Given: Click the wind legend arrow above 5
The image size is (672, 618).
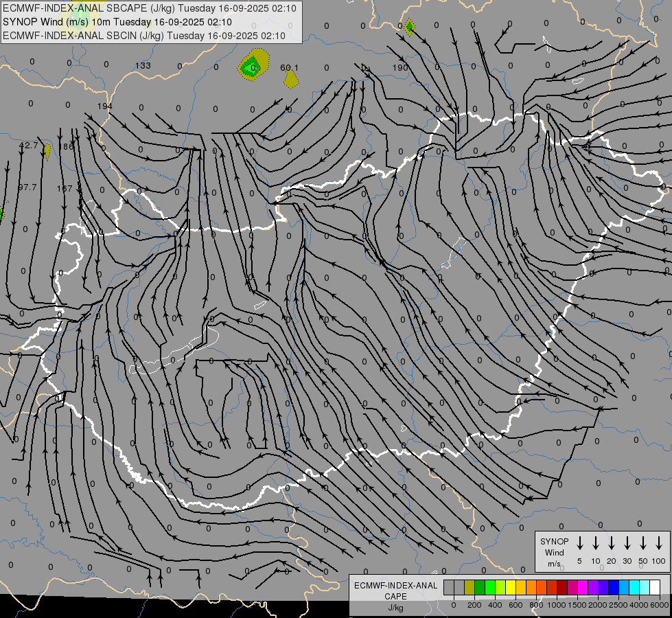Looking at the screenshot, I should [579, 543].
